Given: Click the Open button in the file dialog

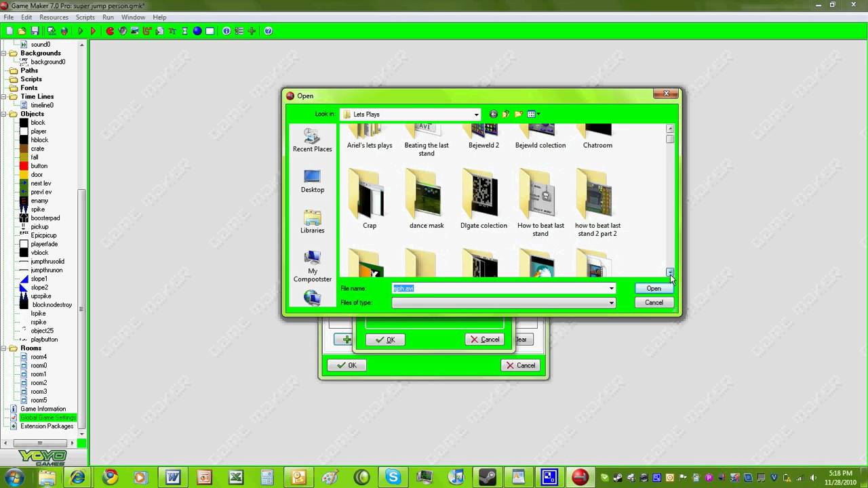Looking at the screenshot, I should (x=654, y=289).
